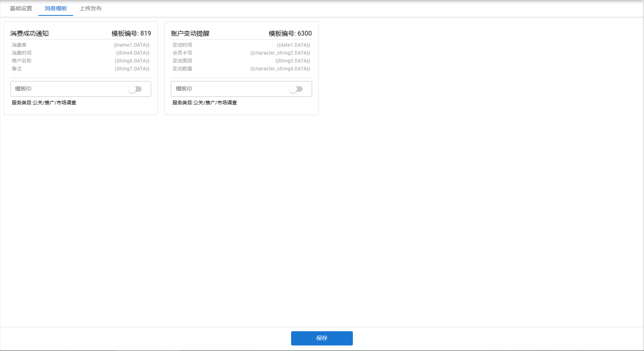Screen dimensions: 644x351
Task: Click the {{thing3.DATA}} value
Action: point(293,61)
